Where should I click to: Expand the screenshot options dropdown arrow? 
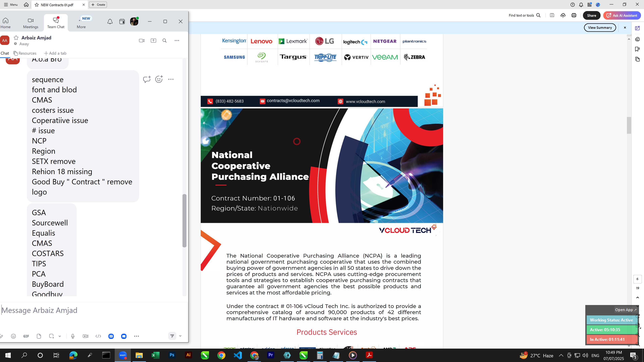[60, 336]
